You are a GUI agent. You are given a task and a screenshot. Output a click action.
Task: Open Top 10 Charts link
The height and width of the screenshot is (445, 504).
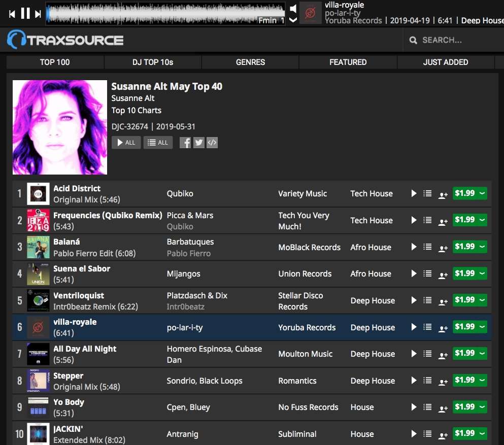pyautogui.click(x=137, y=110)
